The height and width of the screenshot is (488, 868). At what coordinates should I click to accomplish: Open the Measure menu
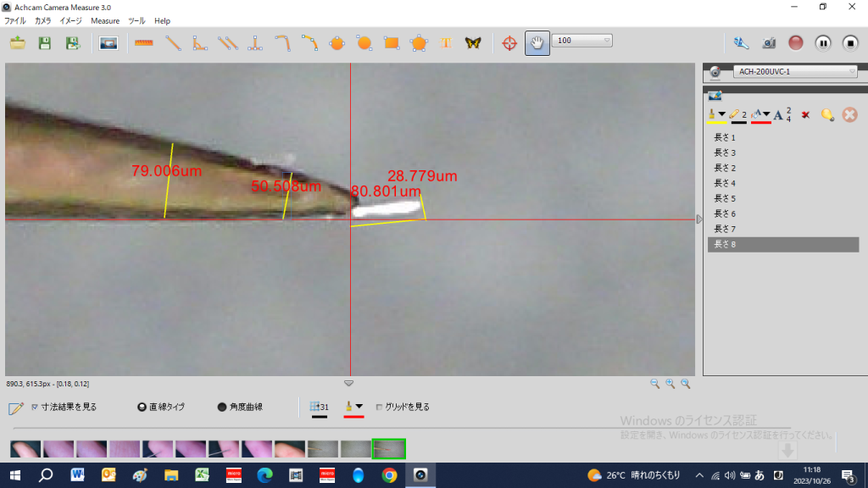[105, 20]
